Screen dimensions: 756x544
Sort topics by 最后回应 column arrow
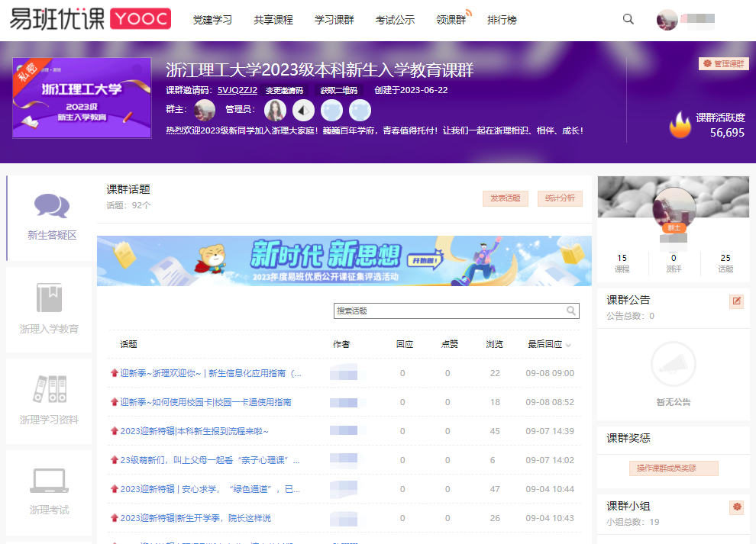tap(568, 346)
